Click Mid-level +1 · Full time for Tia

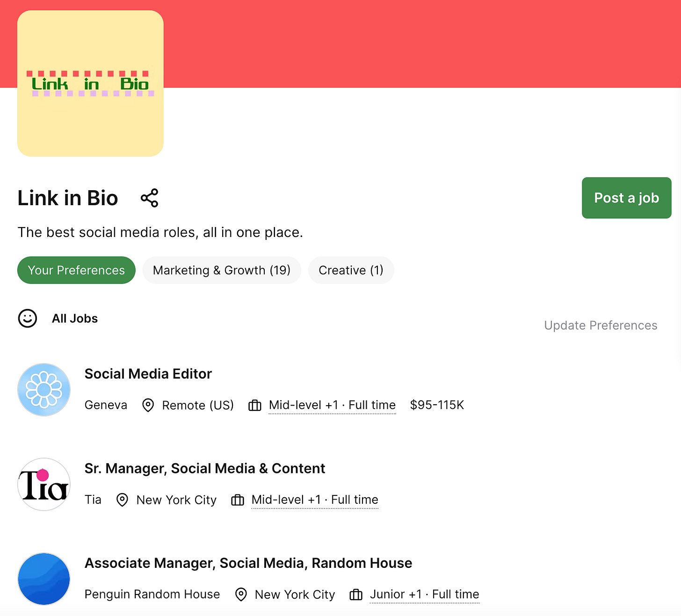[x=315, y=500]
